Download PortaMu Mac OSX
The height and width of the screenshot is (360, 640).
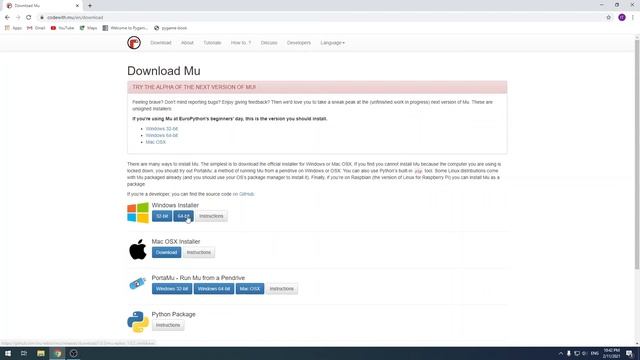pos(250,289)
